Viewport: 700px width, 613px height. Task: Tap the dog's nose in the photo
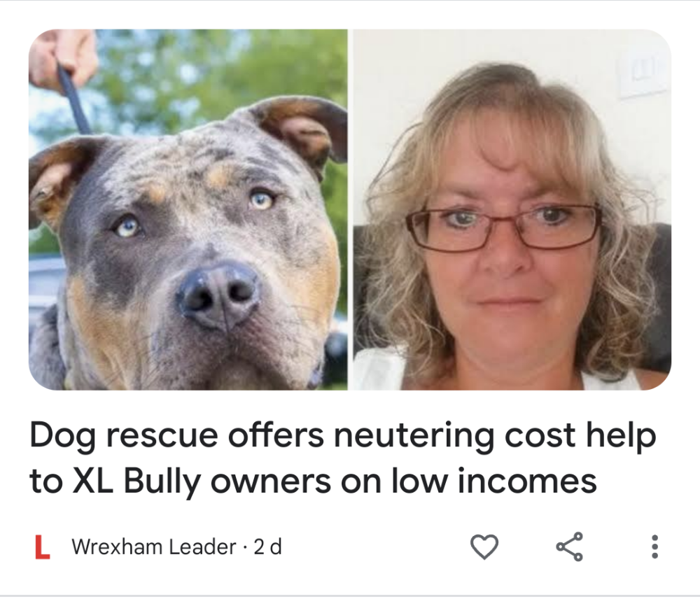[x=218, y=295]
